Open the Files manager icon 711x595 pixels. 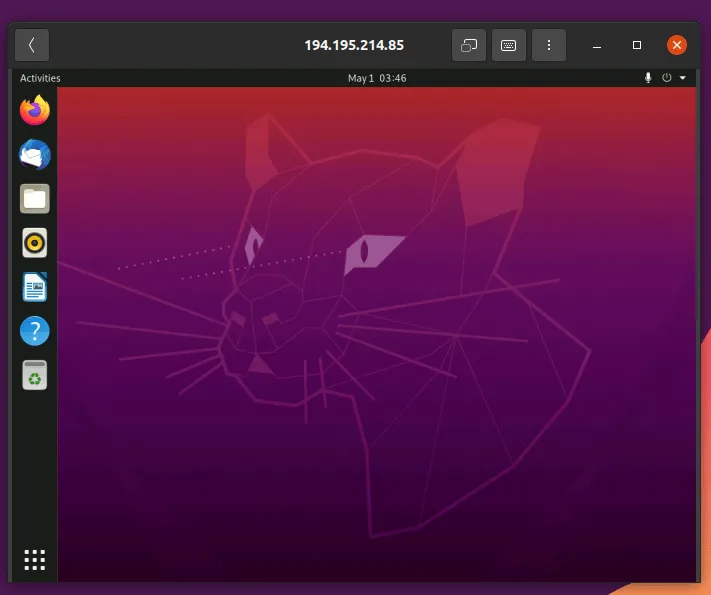click(x=35, y=198)
